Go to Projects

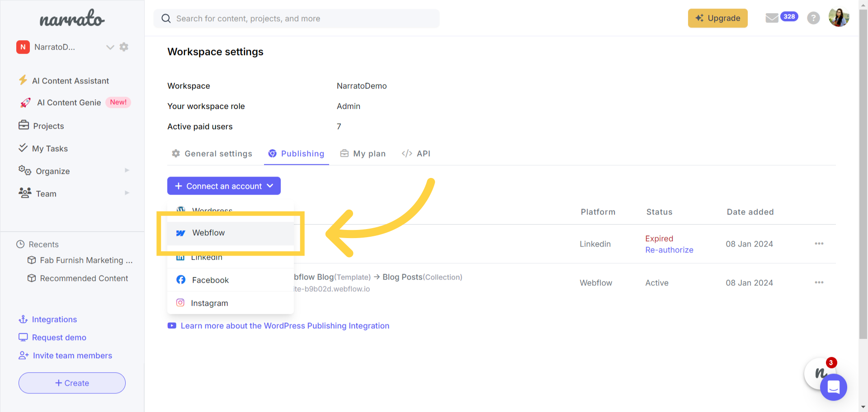(x=48, y=126)
